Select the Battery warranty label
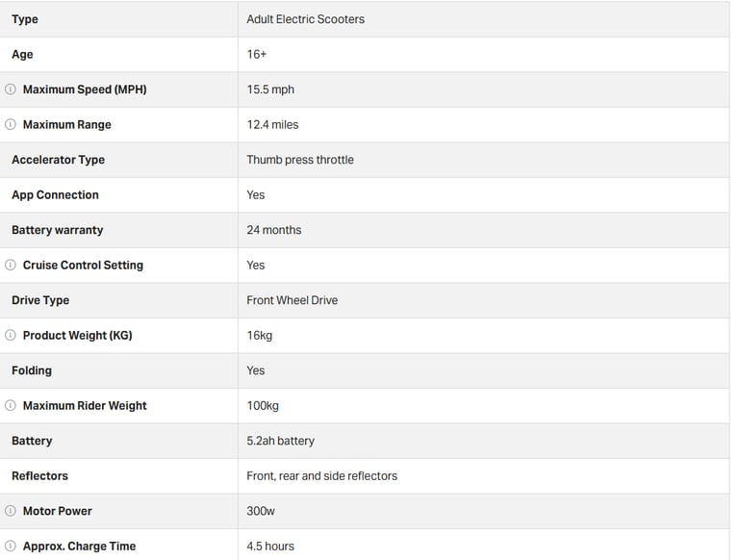The image size is (739, 560). point(58,230)
